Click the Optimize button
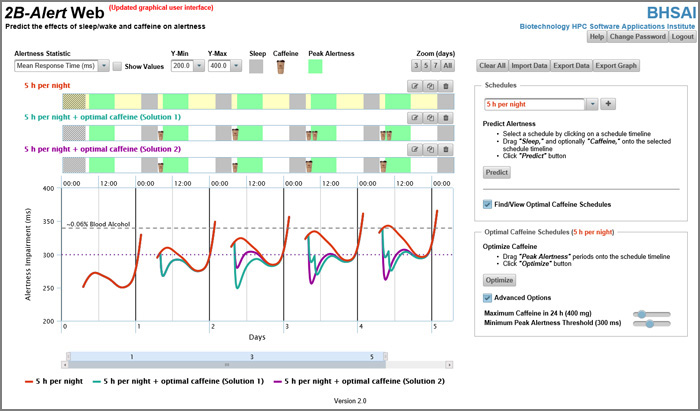The height and width of the screenshot is (411, 700). [500, 280]
